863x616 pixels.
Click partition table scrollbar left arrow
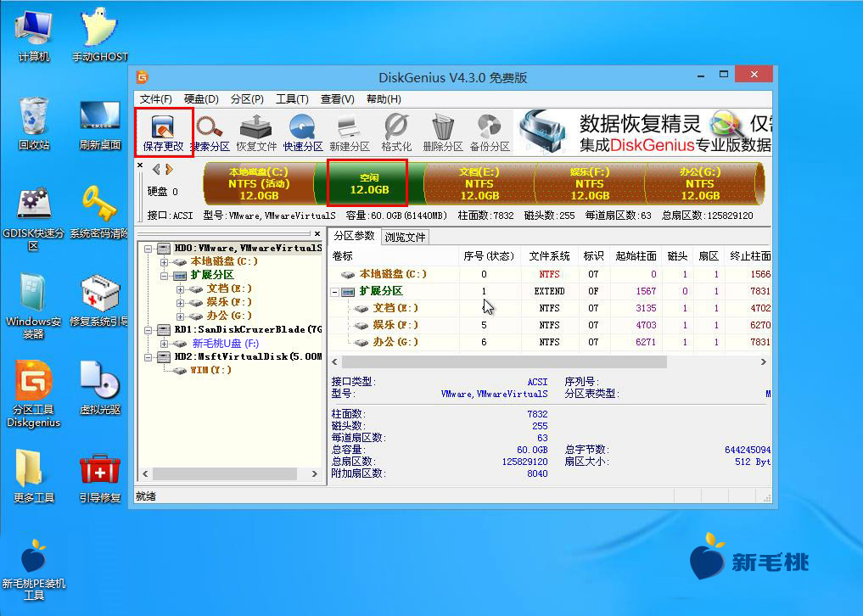coord(334,361)
